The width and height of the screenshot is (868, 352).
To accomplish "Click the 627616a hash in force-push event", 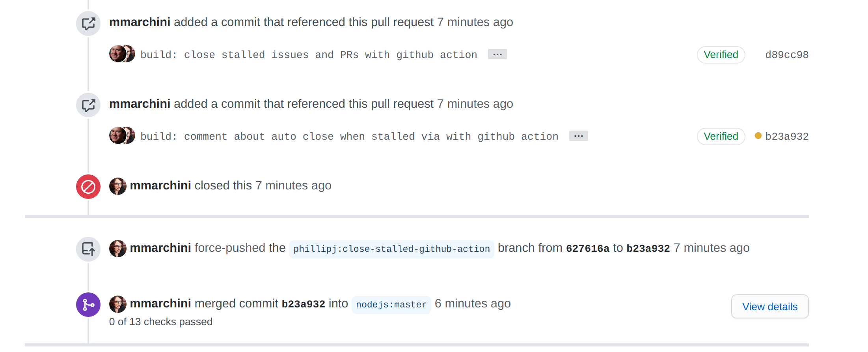I will tap(587, 249).
